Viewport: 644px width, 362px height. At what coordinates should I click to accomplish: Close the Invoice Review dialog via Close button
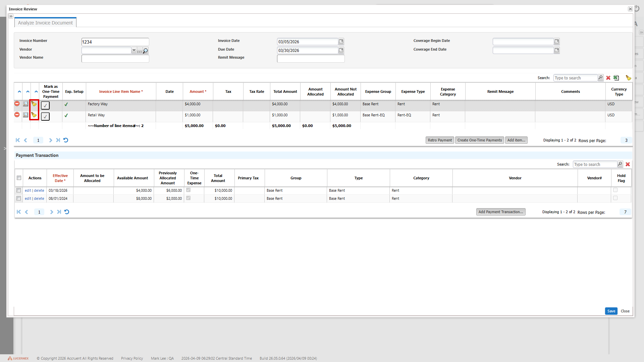pyautogui.click(x=625, y=311)
